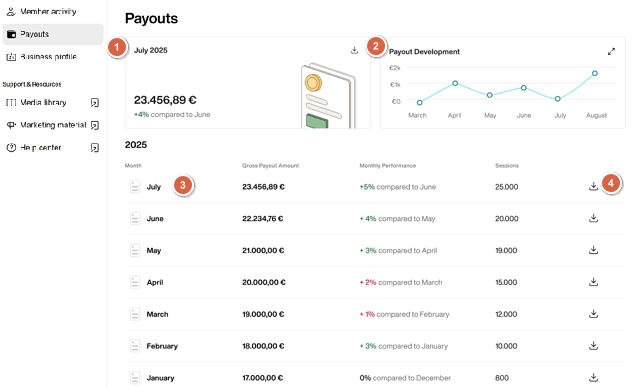This screenshot has height=388, width=641.
Task: Click the Marketing material megaphone icon
Action: [x=11, y=125]
